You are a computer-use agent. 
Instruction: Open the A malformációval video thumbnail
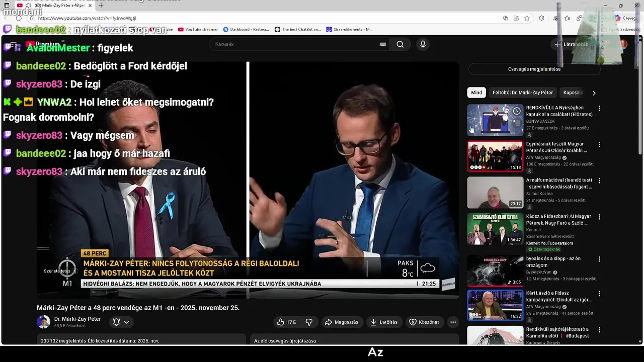[x=495, y=193]
